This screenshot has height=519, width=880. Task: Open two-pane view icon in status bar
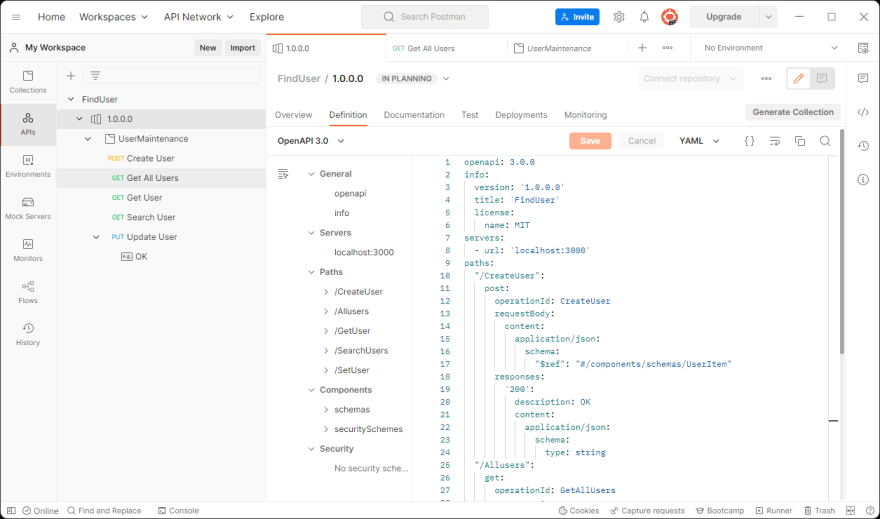(x=851, y=511)
